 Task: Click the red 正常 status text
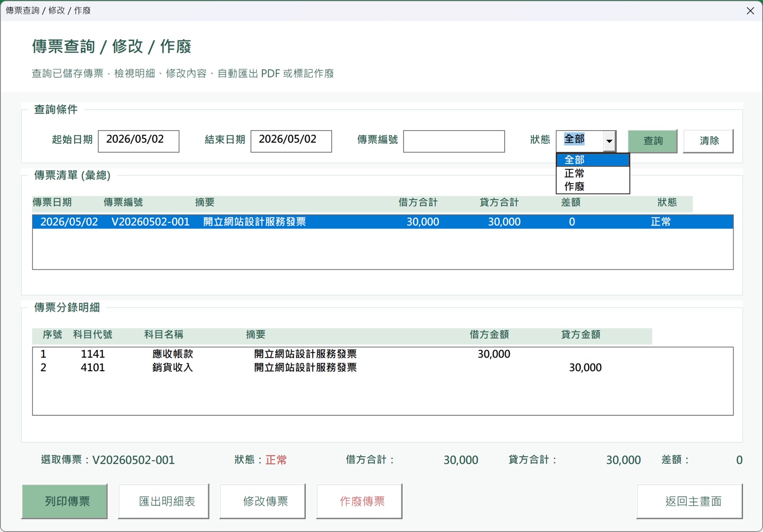(x=276, y=460)
